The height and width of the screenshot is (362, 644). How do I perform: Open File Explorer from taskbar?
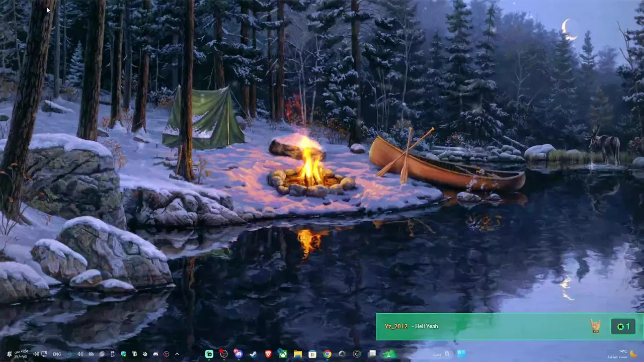(298, 354)
